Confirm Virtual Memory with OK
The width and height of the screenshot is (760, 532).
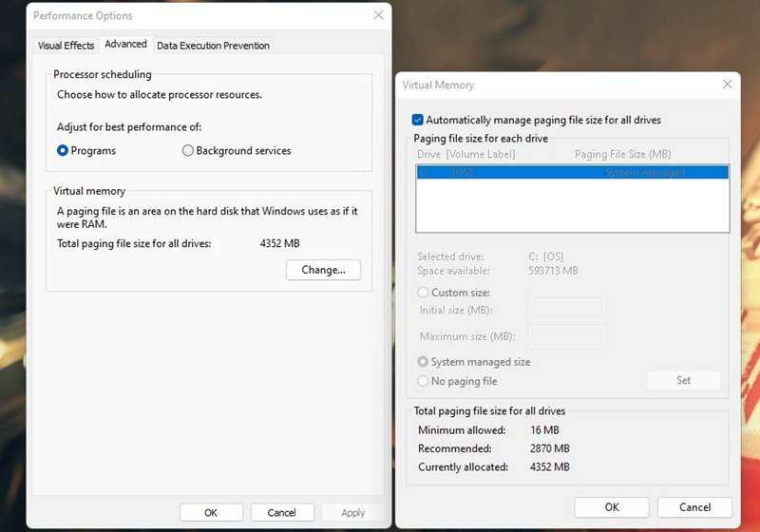[x=612, y=507]
